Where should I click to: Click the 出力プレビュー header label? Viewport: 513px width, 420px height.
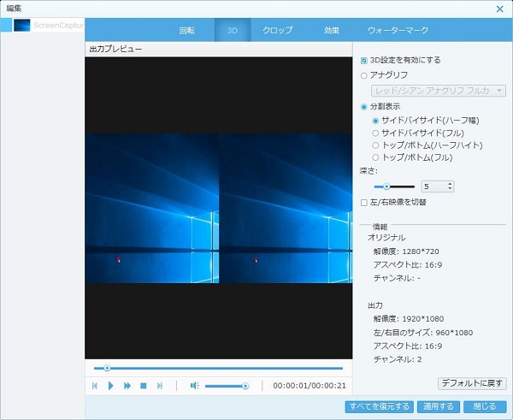point(115,50)
